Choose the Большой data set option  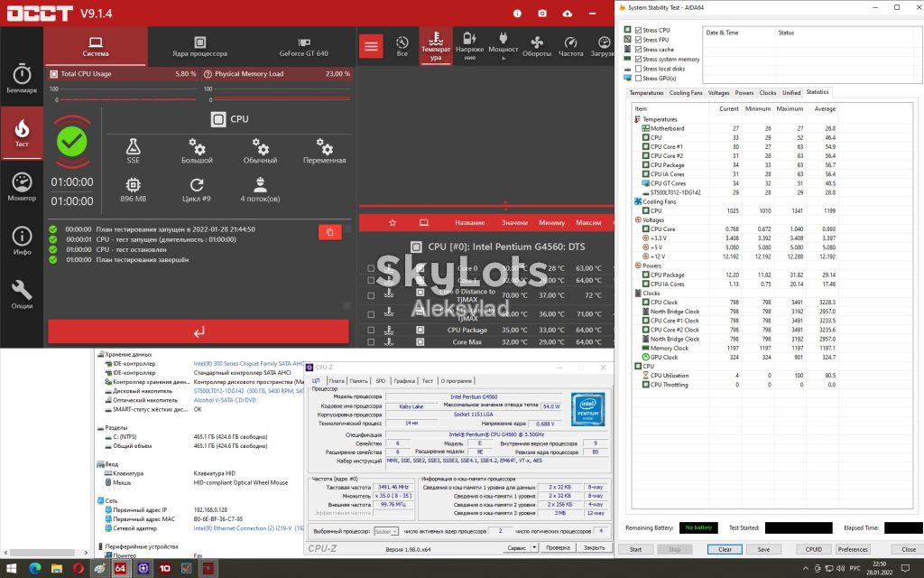click(x=197, y=151)
